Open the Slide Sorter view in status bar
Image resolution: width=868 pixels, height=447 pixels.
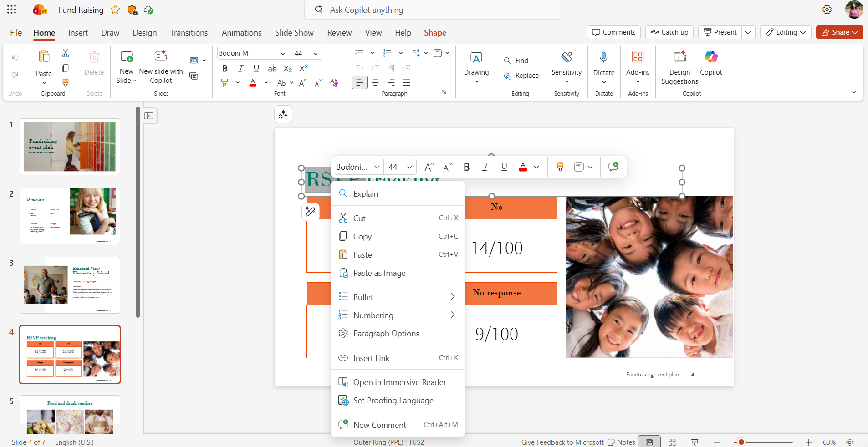pyautogui.click(x=672, y=442)
